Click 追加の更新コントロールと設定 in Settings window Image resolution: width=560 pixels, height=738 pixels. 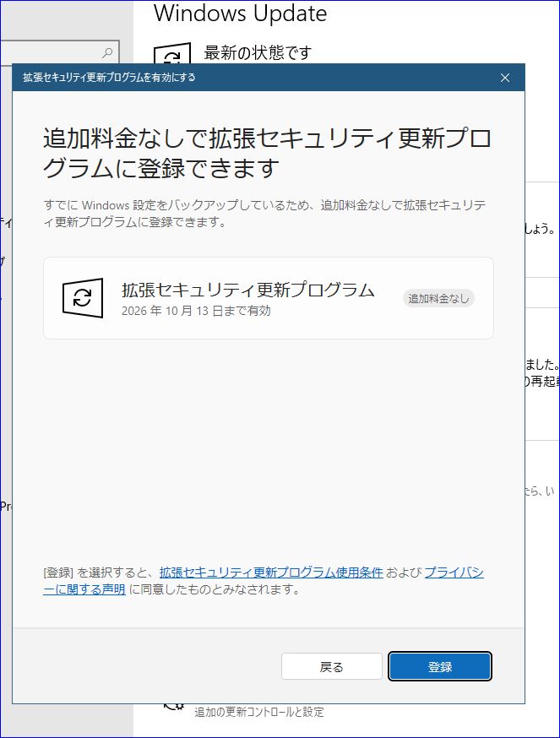click(x=259, y=712)
